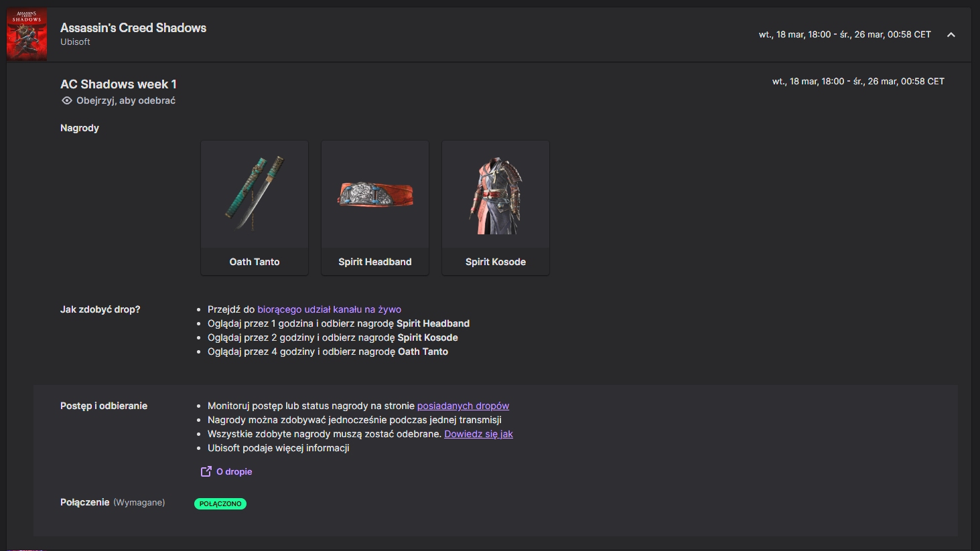Viewport: 980px width, 551px height.
Task: Click the Obejrzyj, aby odebrać text
Action: click(126, 101)
